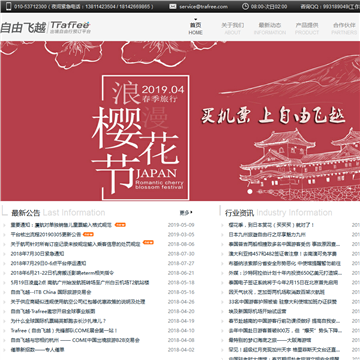Open the notice dated 2018-04-26
The height and width of the screenshot is (360, 360).
78,302
